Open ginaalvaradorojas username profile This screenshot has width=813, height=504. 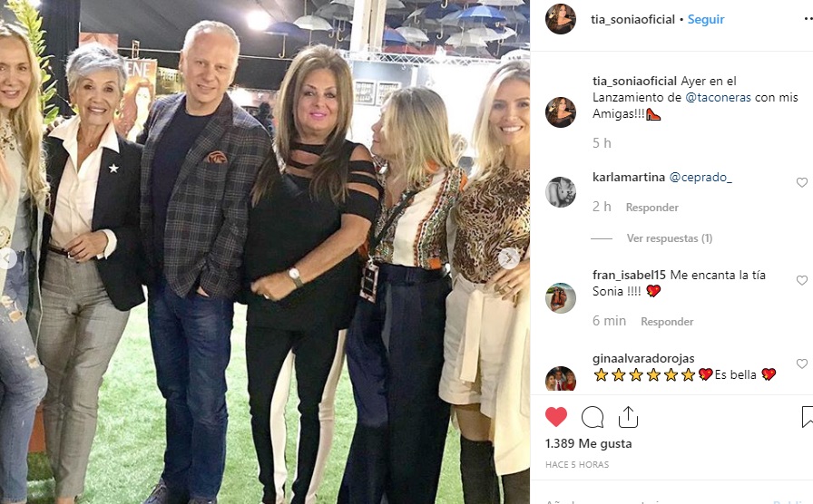[x=643, y=358]
